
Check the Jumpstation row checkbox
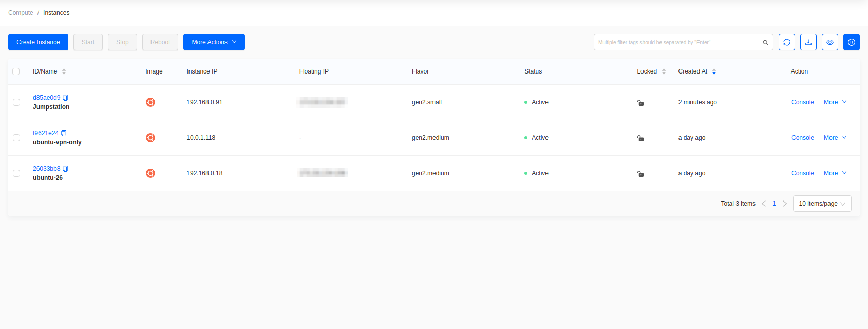[16, 102]
